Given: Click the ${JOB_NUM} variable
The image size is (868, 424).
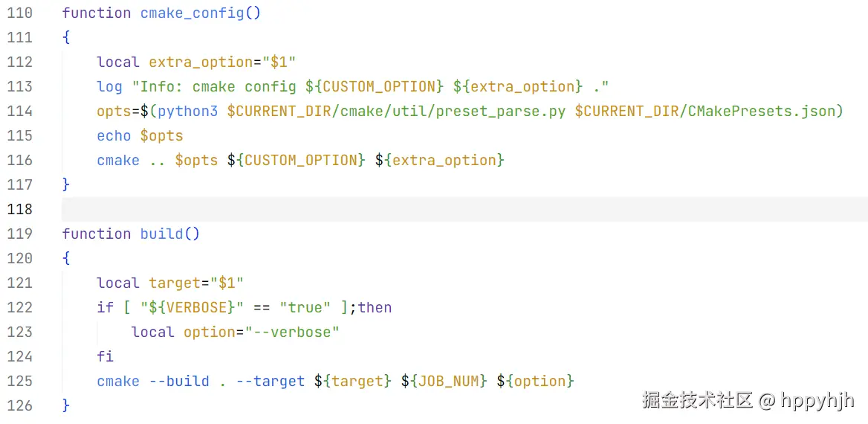Looking at the screenshot, I should [444, 381].
